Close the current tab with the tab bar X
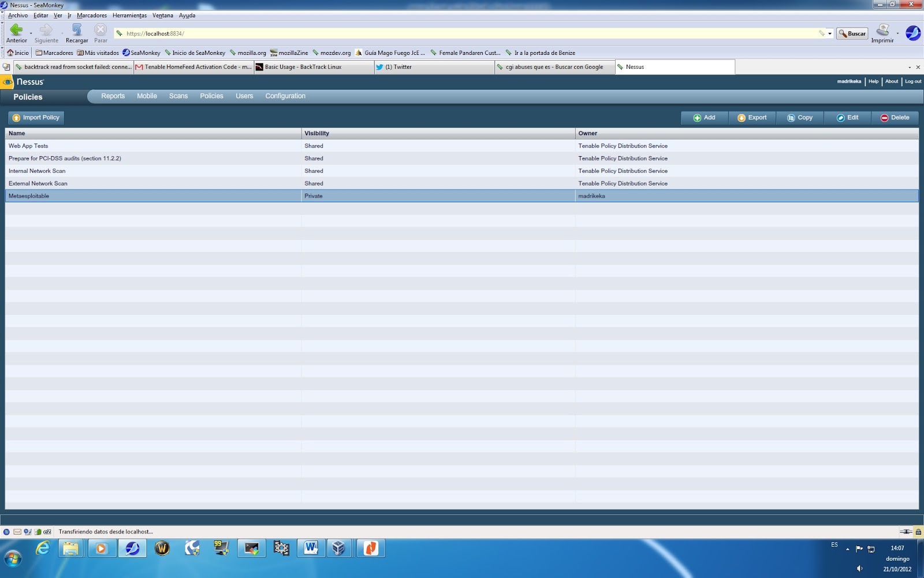The image size is (924, 578). click(918, 67)
